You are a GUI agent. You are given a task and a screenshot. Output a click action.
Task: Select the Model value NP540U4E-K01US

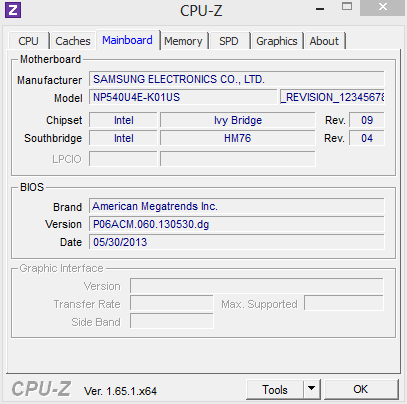(183, 97)
